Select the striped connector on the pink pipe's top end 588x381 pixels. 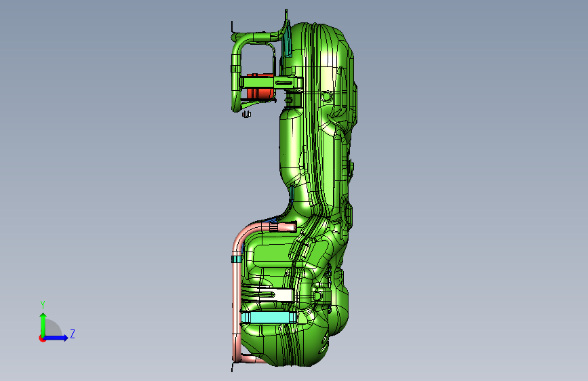pyautogui.click(x=274, y=227)
